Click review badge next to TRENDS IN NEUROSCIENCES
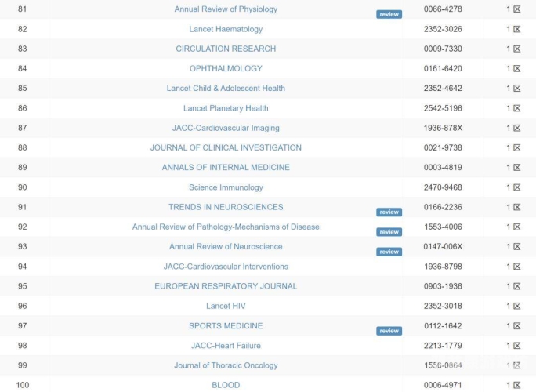 point(389,212)
